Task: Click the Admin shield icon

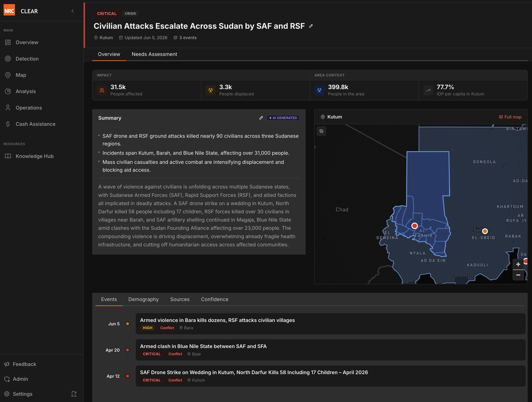Action: pos(7,379)
